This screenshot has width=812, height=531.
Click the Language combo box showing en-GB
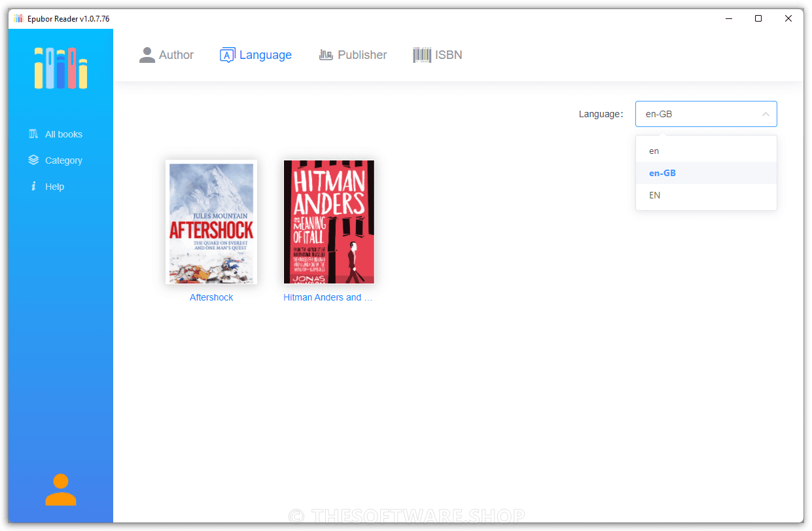pyautogui.click(x=706, y=114)
